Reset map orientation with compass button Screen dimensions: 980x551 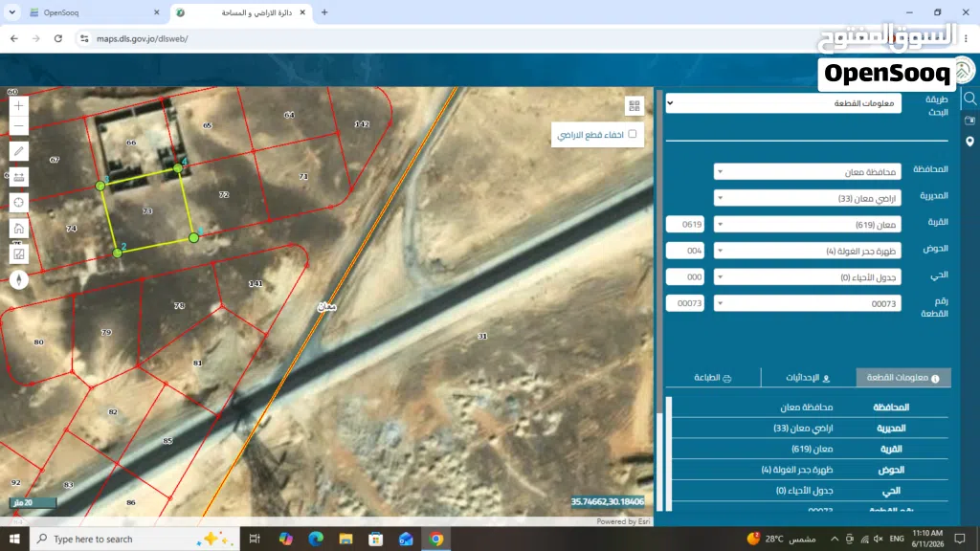[x=19, y=280]
